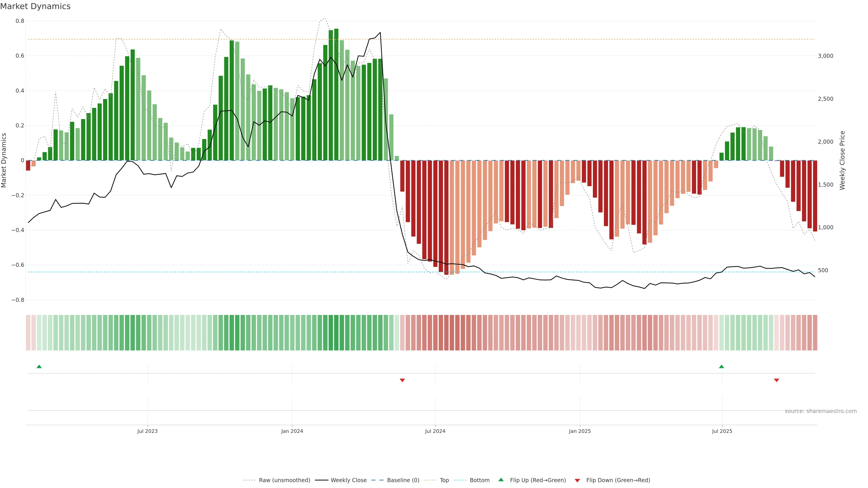Click the green triangle icon in legend
This screenshot has width=868, height=488.
pyautogui.click(x=501, y=480)
